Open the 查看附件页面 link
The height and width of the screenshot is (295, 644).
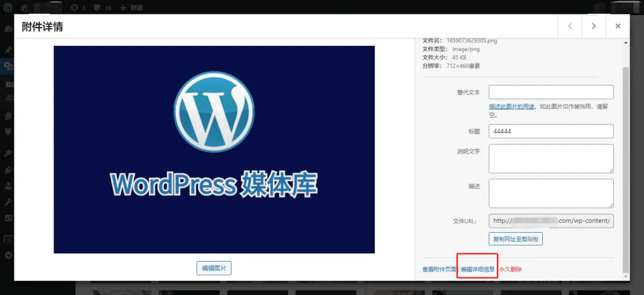click(439, 270)
